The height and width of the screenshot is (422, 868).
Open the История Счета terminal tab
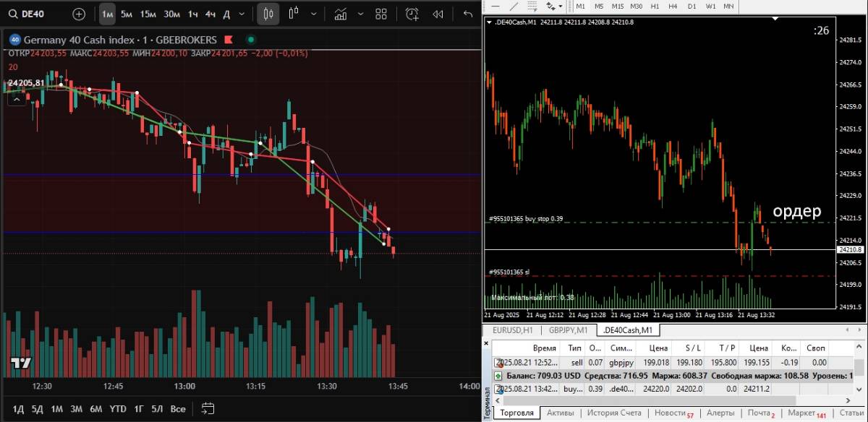pos(613,413)
